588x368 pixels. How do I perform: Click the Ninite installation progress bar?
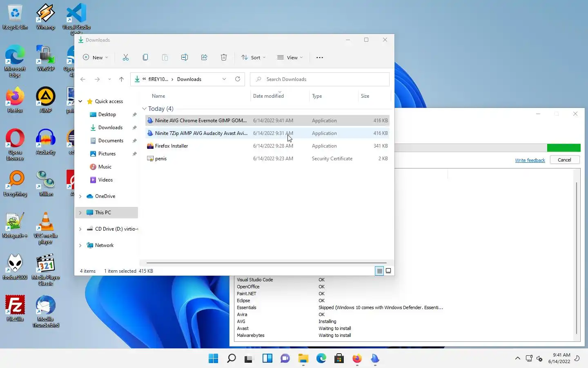[488, 148]
